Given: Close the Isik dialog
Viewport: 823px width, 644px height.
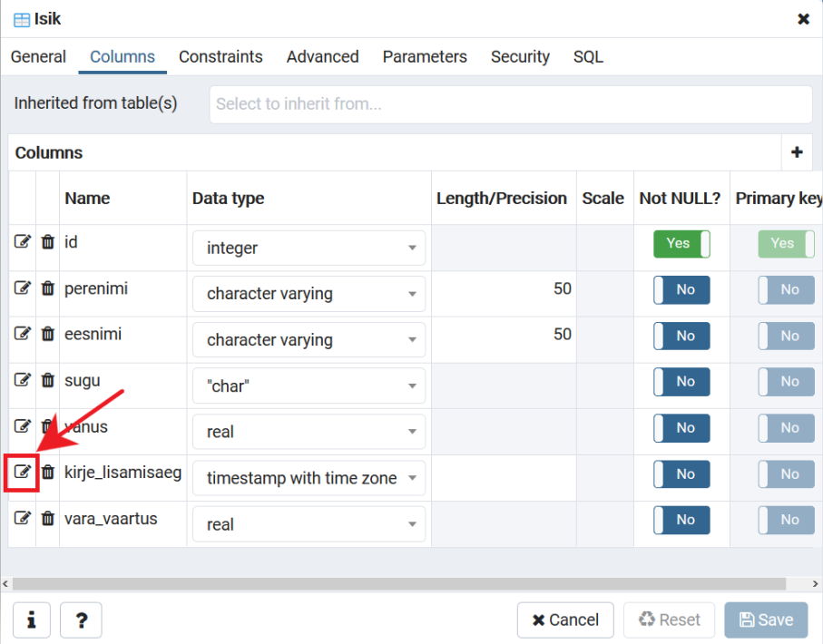Looking at the screenshot, I should coord(803,19).
